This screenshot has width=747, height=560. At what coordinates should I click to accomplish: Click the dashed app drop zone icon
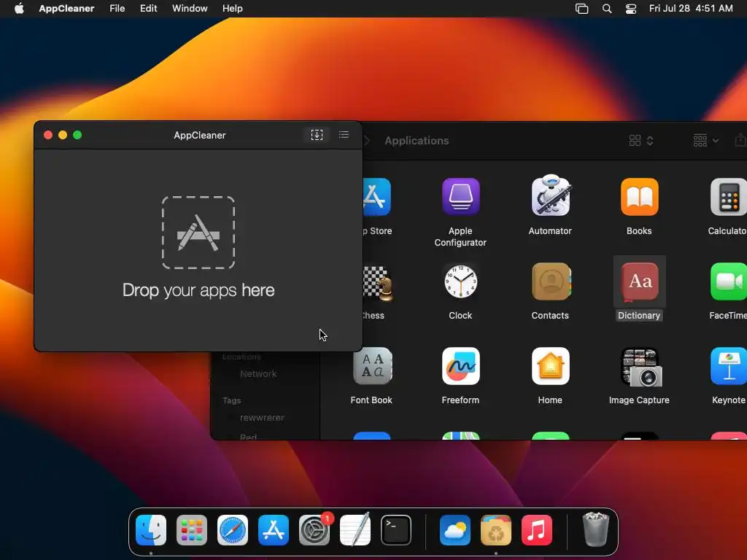point(198,233)
